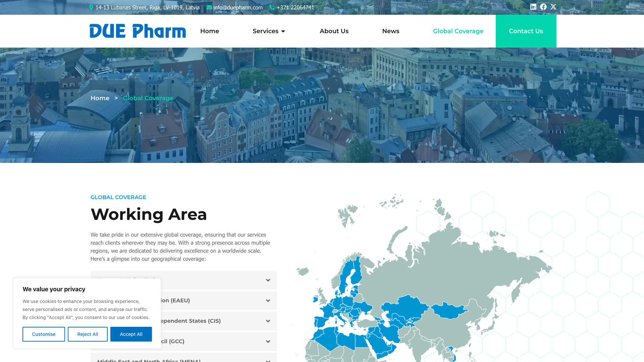The image size is (644, 362).
Task: Expand the GCC accordion chevron
Action: 268,342
